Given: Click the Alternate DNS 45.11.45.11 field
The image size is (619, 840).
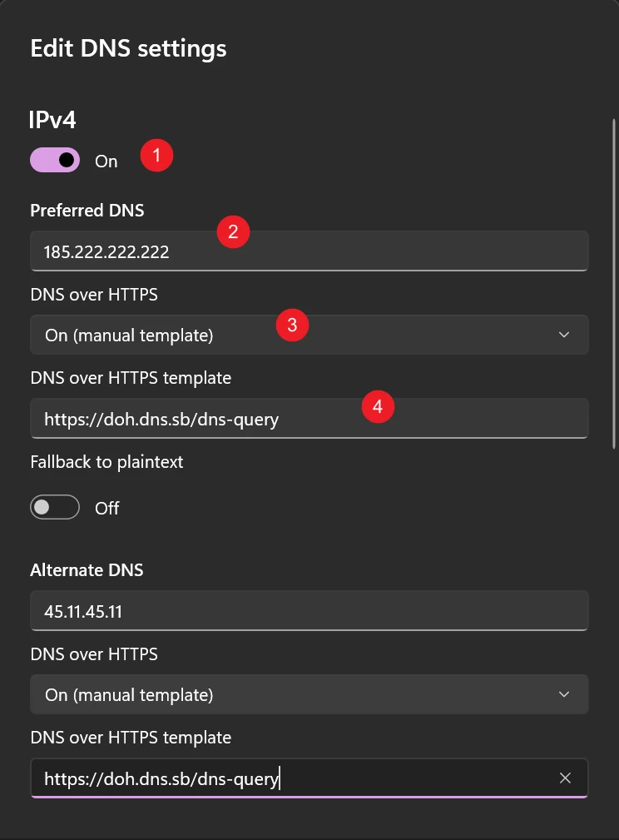Looking at the screenshot, I should point(309,611).
